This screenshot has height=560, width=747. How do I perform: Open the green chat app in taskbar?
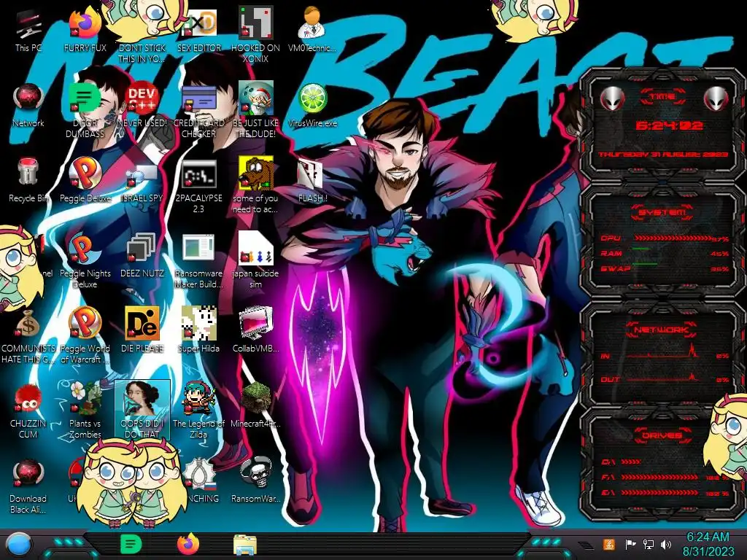point(131,544)
